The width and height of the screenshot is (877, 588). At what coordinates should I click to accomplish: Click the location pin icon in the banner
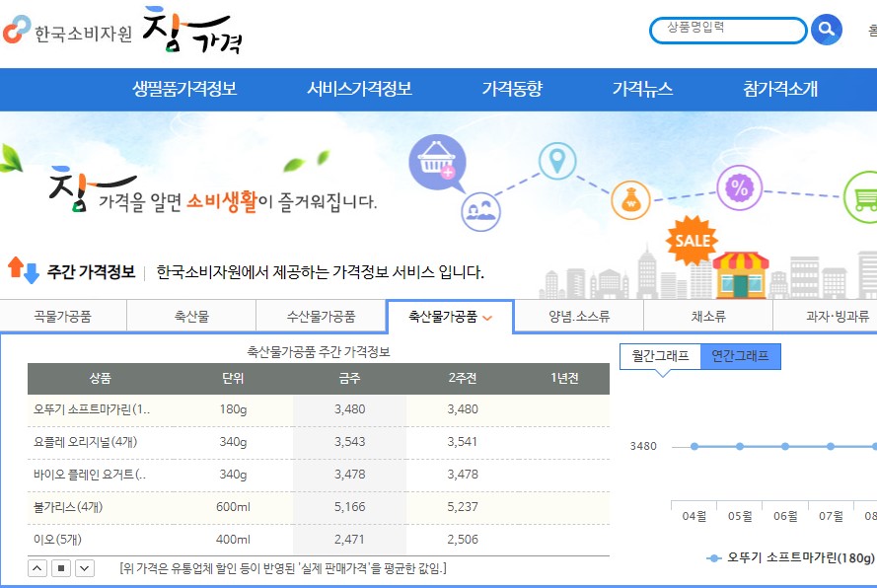(x=558, y=159)
